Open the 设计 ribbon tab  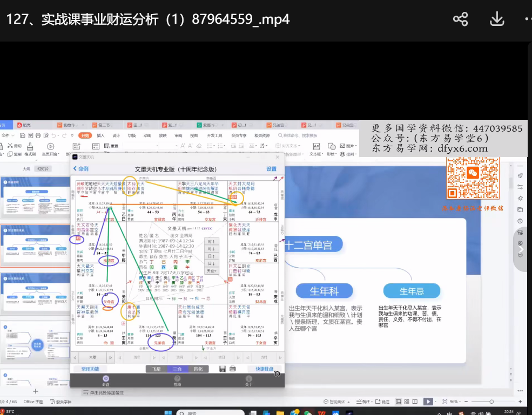tap(116, 135)
